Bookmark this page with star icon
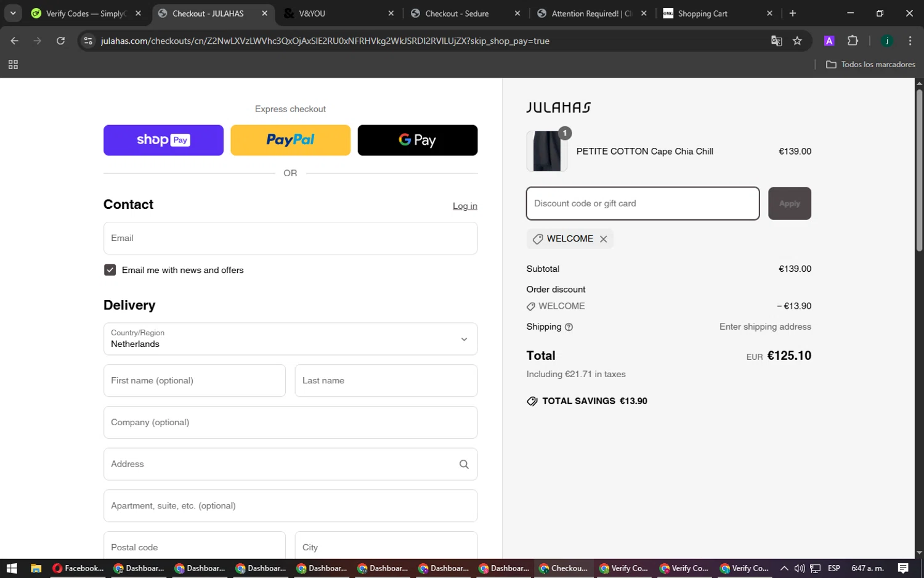This screenshot has height=578, width=924. point(797,41)
